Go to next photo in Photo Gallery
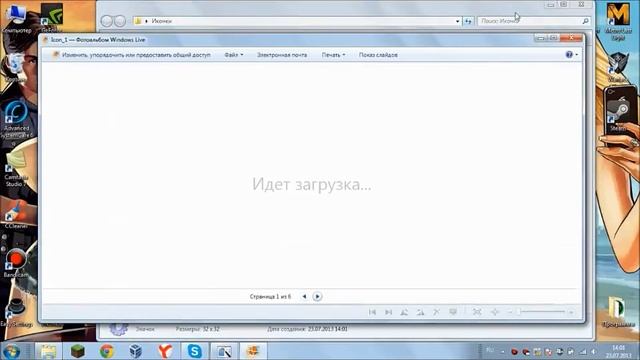This screenshot has width=640, height=360. 388,312
